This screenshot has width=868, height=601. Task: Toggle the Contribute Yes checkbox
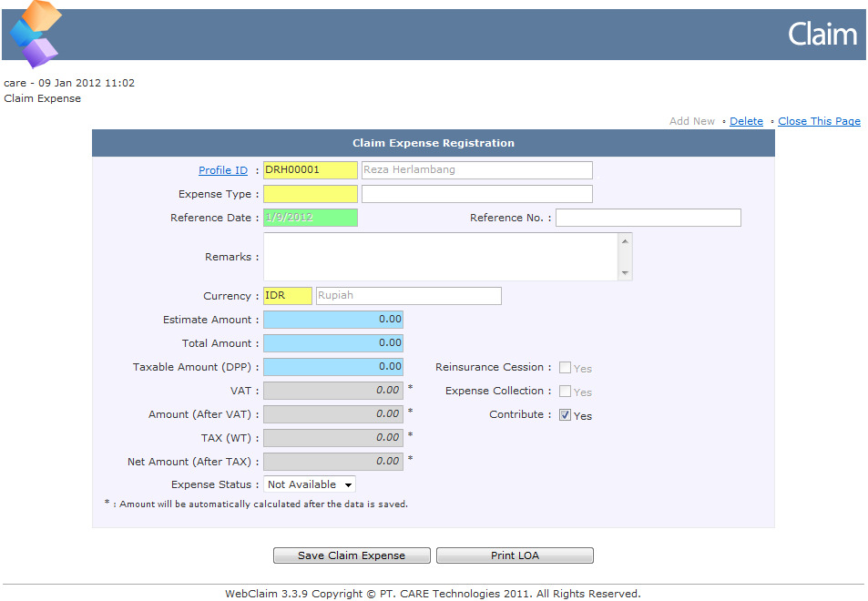[x=566, y=415]
